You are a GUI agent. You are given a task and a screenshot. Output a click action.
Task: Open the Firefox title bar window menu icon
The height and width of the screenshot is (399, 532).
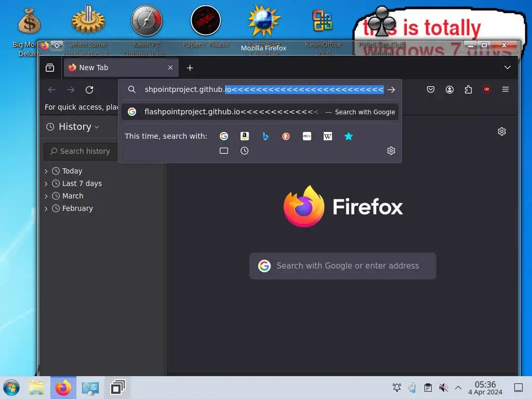[x=45, y=45]
